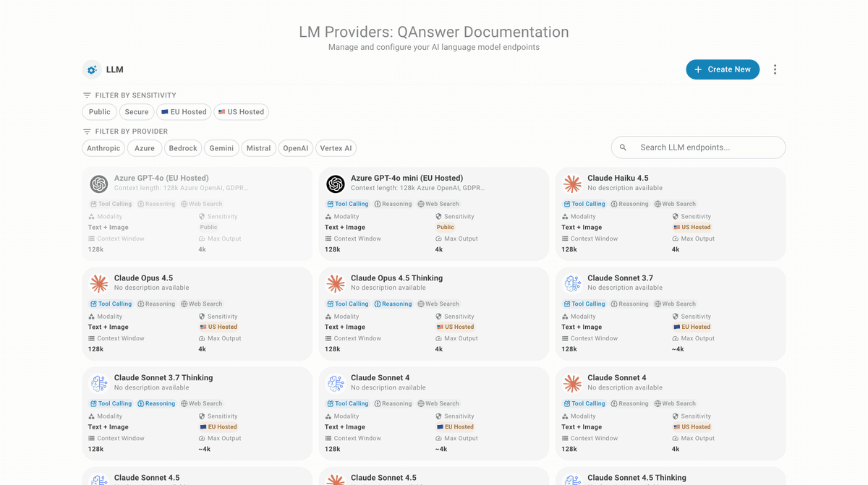Click EU Hosted tag on Claude Sonnet 3.7 card

692,327
